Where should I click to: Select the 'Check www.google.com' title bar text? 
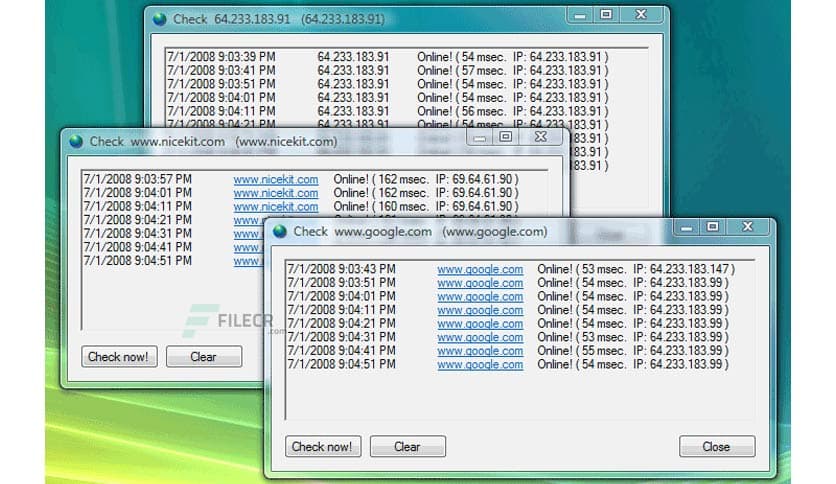click(x=363, y=232)
